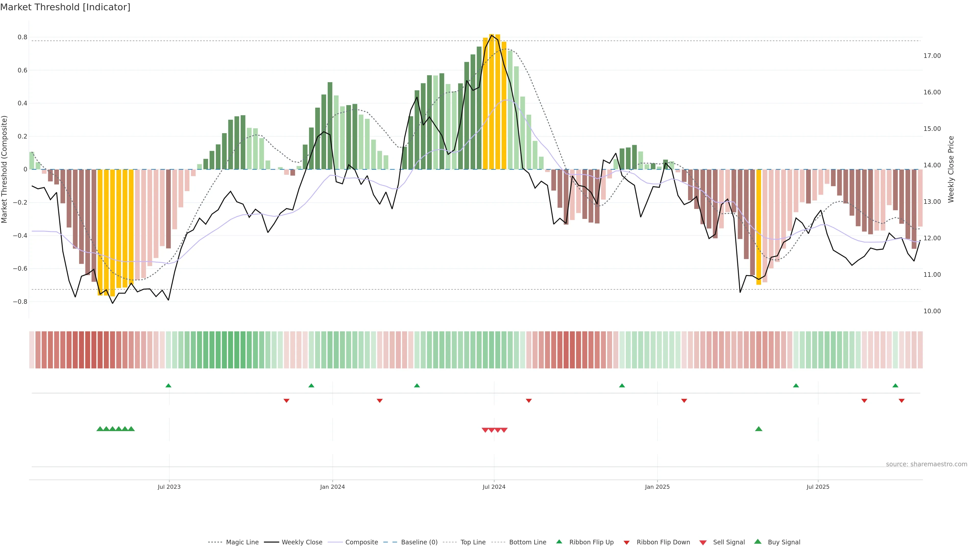The height and width of the screenshot is (551, 980).
Task: Hide the Composite line via legend
Action: pos(361,542)
